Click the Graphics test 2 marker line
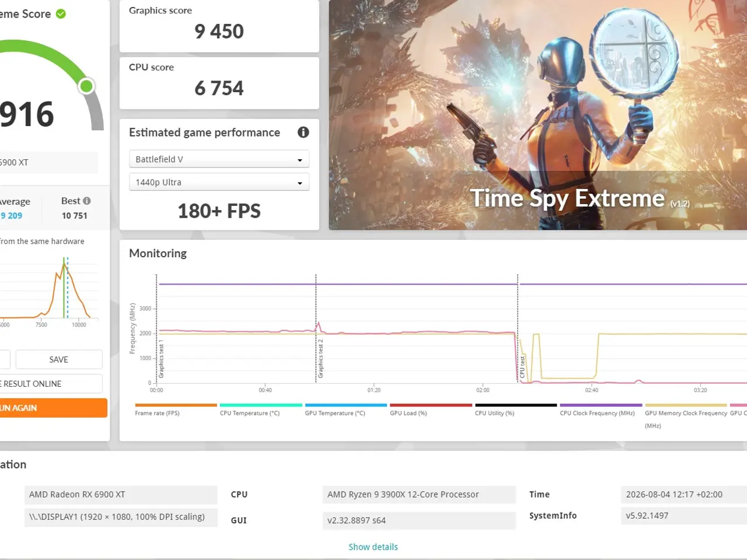The image size is (747, 560). 316,328
